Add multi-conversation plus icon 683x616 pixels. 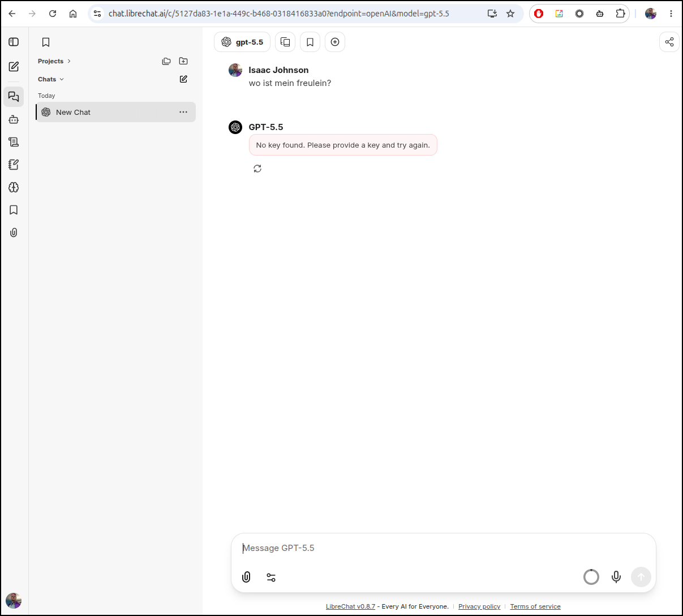pyautogui.click(x=335, y=42)
